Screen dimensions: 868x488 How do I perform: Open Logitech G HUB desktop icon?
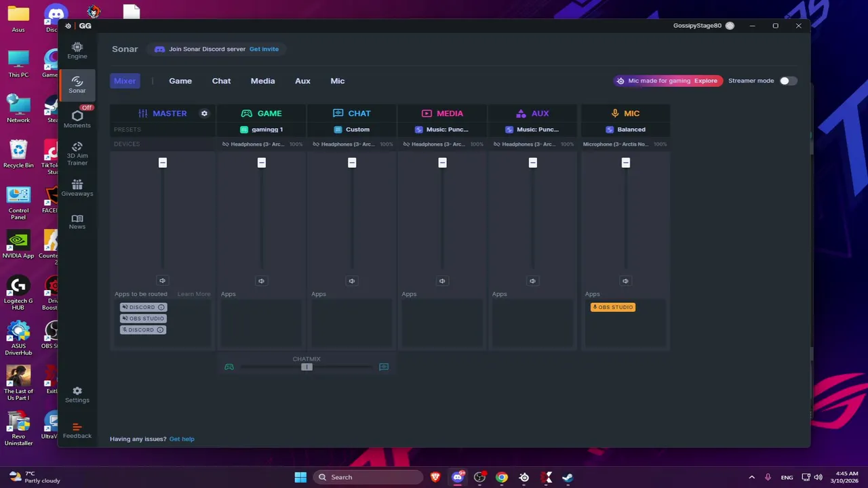[18, 293]
